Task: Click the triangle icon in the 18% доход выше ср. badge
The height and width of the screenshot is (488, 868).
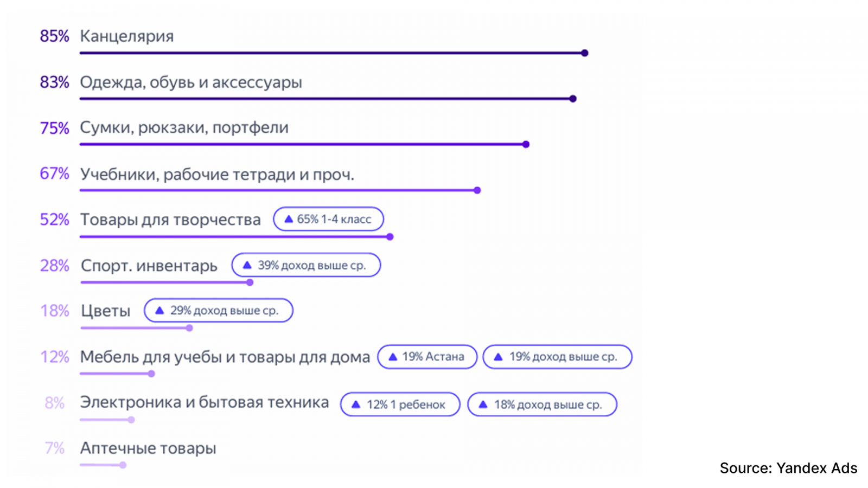Action: tap(483, 404)
